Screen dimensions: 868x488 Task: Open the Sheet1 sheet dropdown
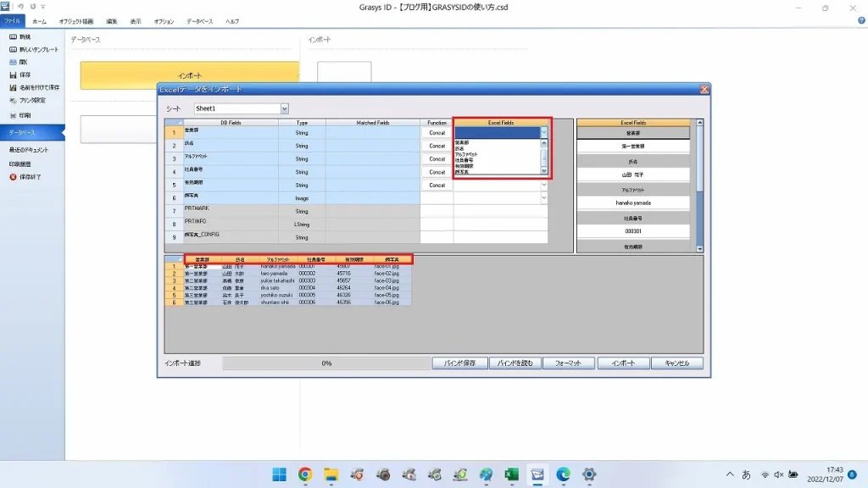(284, 108)
